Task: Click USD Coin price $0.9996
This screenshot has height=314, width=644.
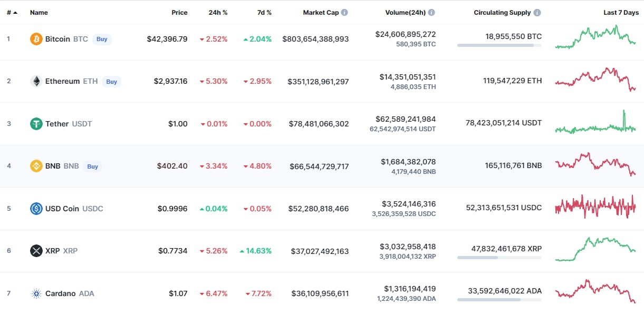Action: (x=172, y=209)
